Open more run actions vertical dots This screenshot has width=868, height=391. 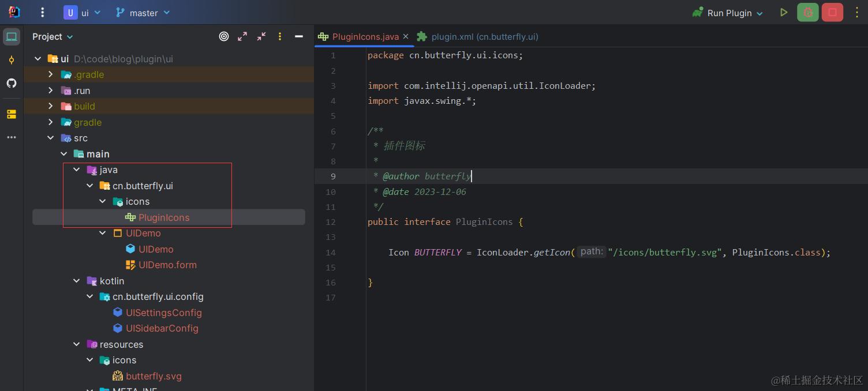856,12
